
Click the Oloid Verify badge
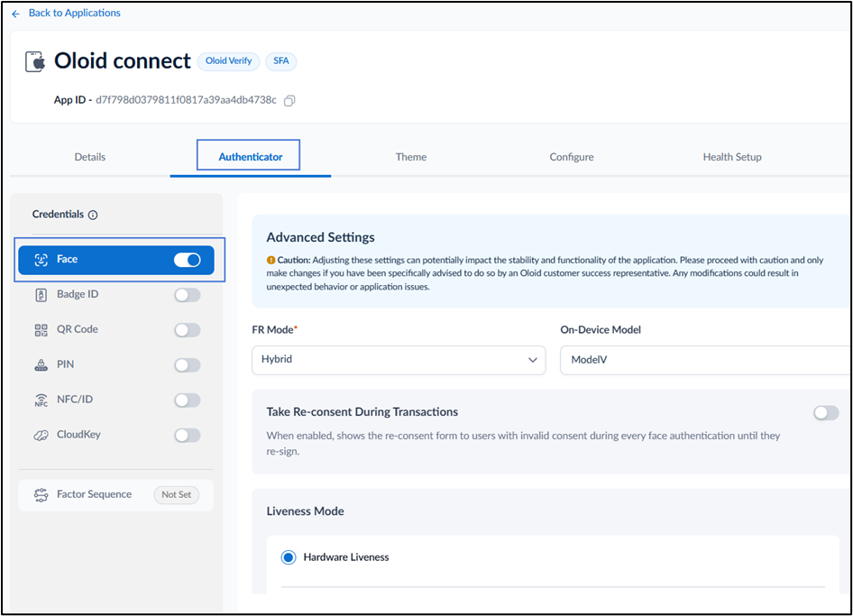tap(228, 61)
